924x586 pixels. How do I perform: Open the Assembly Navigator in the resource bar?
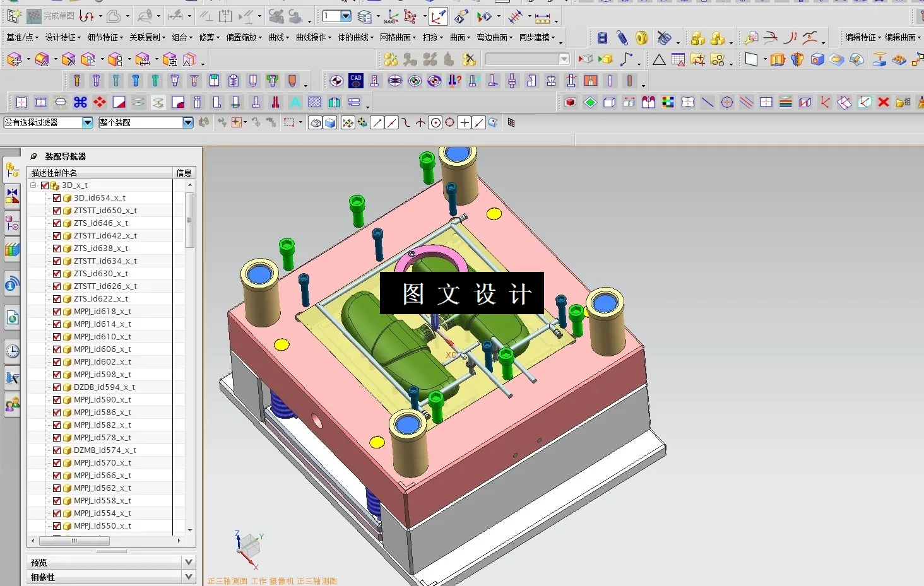[12, 168]
